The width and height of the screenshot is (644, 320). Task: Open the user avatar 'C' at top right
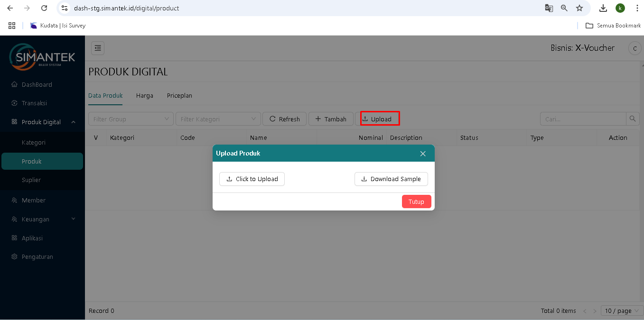tap(635, 48)
